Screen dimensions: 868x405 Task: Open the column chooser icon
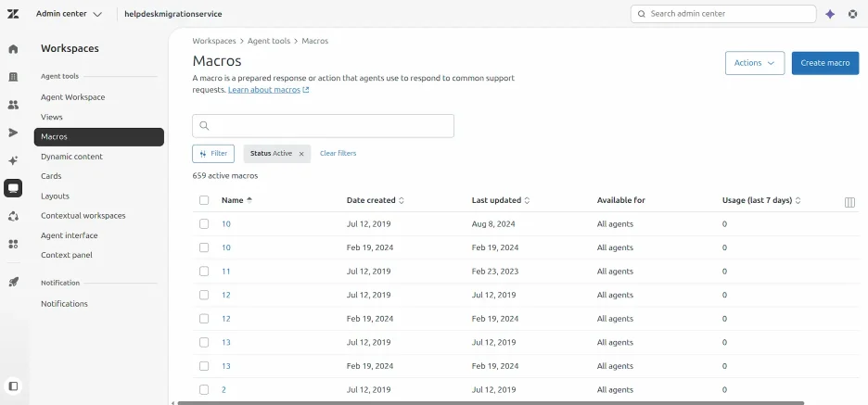point(849,202)
